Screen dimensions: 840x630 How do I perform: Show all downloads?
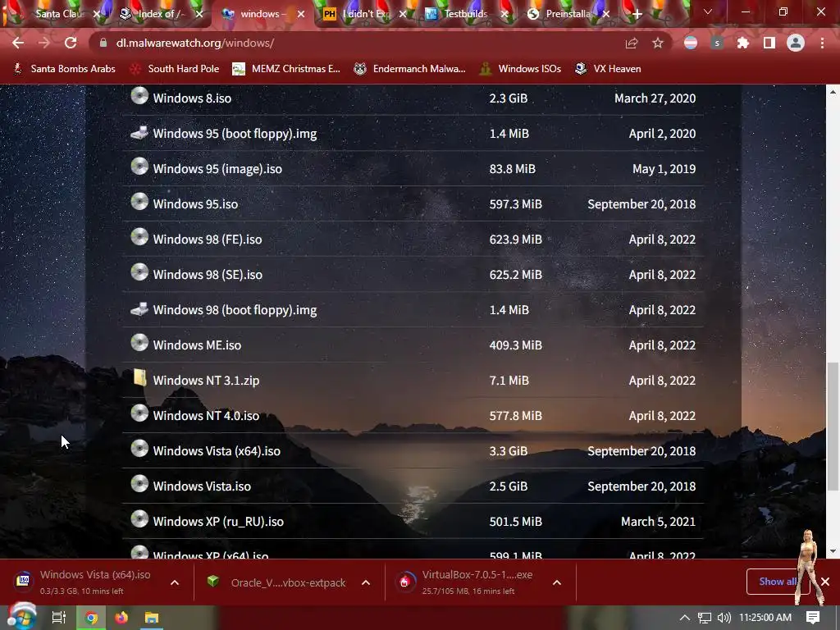point(776,582)
